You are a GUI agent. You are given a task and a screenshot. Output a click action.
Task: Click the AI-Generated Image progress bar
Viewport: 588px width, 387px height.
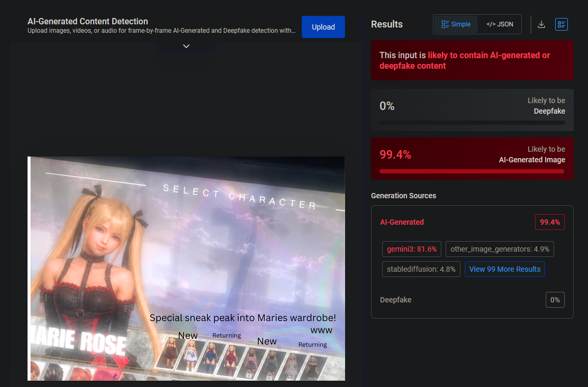(472, 171)
